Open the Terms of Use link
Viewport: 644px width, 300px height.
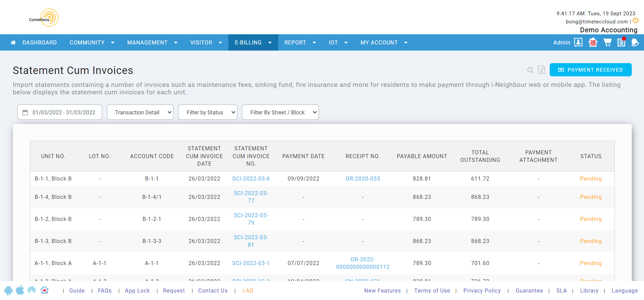[432, 291]
